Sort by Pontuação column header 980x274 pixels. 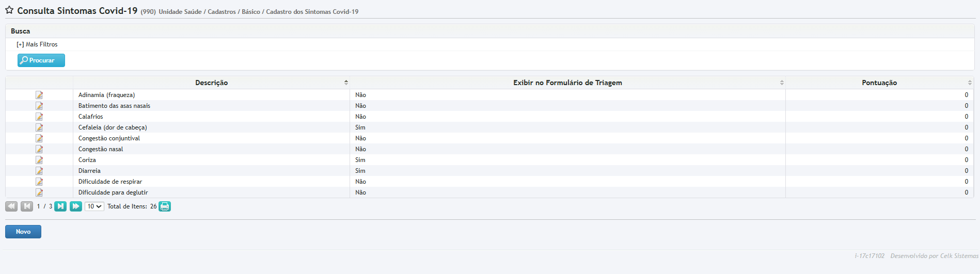tap(879, 83)
